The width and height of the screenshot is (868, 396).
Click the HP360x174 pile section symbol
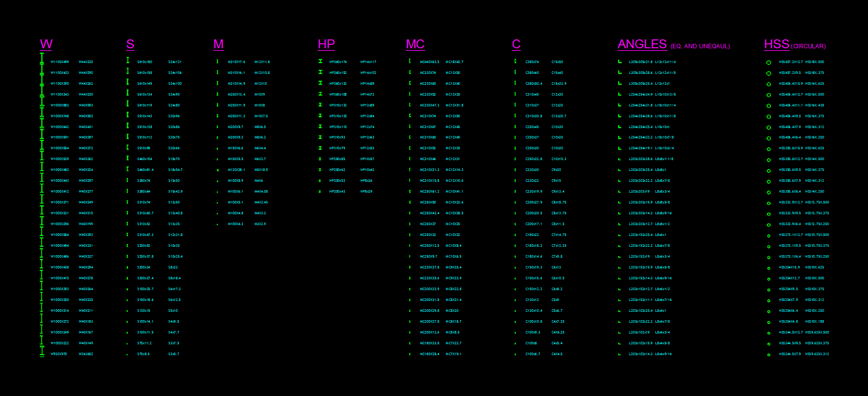point(320,62)
